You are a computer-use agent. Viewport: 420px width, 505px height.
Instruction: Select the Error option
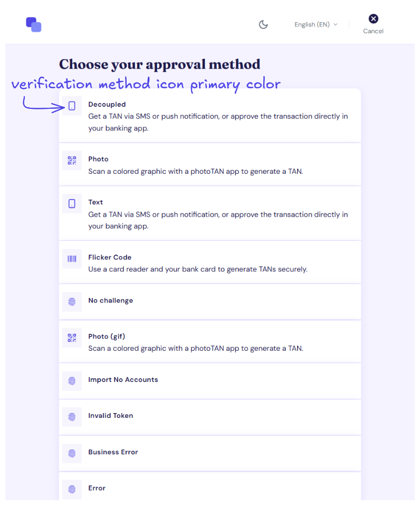(209, 487)
